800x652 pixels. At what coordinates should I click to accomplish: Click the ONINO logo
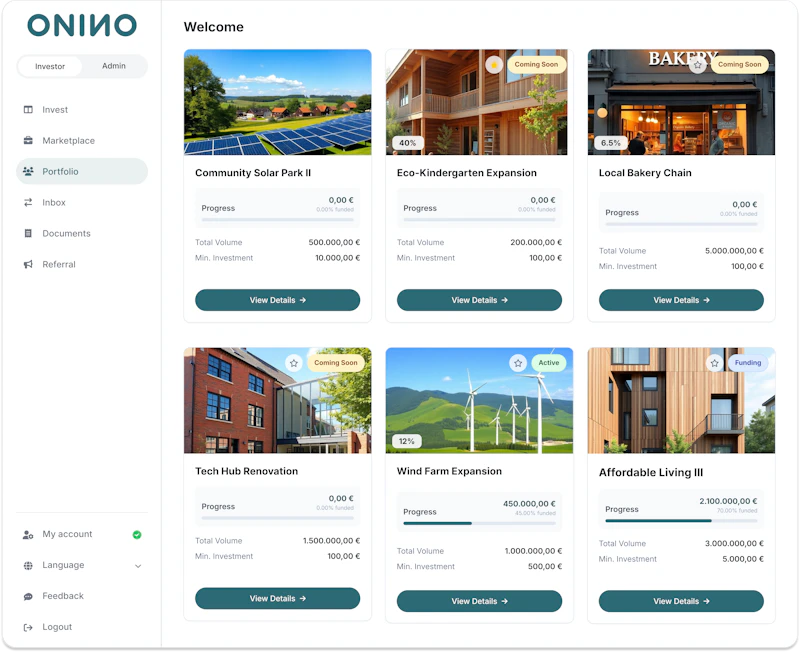(82, 25)
